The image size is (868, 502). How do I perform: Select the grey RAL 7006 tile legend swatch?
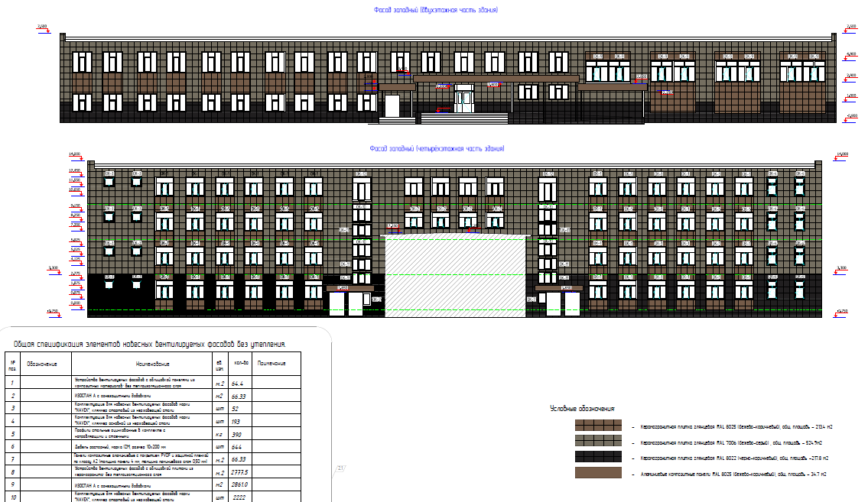coord(600,442)
